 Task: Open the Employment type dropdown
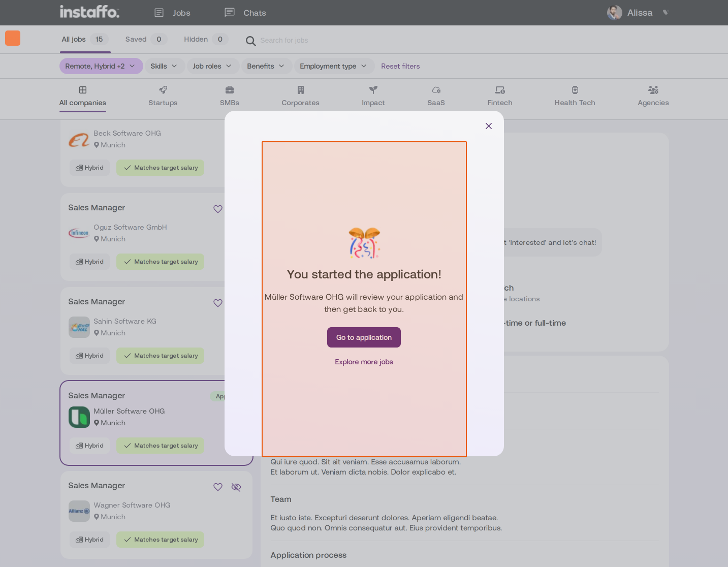333,66
